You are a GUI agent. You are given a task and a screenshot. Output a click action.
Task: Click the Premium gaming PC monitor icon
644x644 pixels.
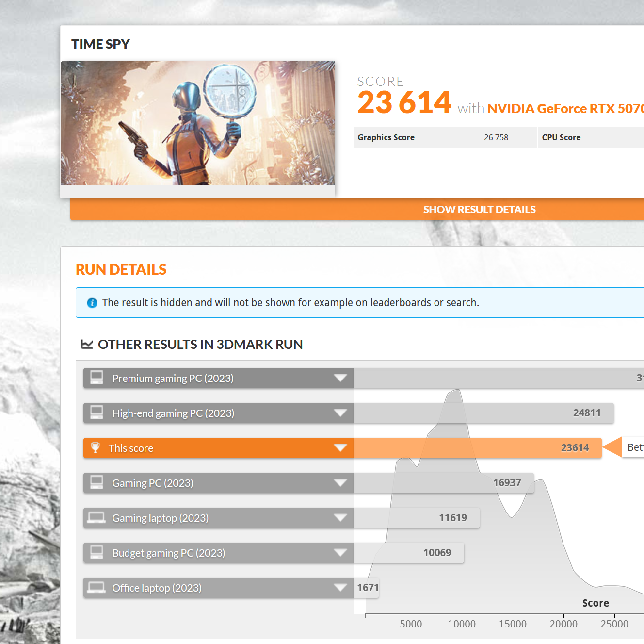pyautogui.click(x=97, y=378)
